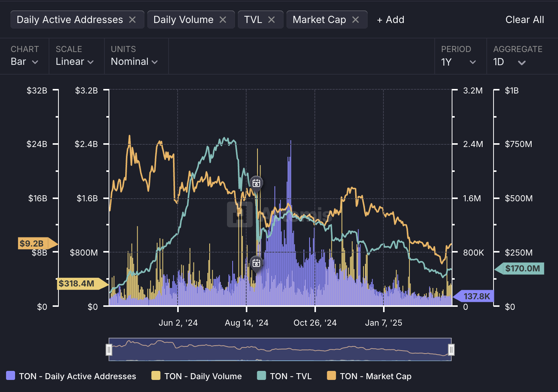Viewport: 558px width, 392px height.
Task: Toggle TON Daily Active Addresses legend
Action: click(x=71, y=376)
